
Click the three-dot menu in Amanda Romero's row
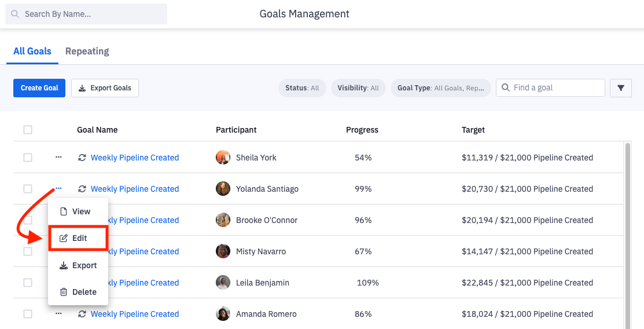pyautogui.click(x=58, y=314)
